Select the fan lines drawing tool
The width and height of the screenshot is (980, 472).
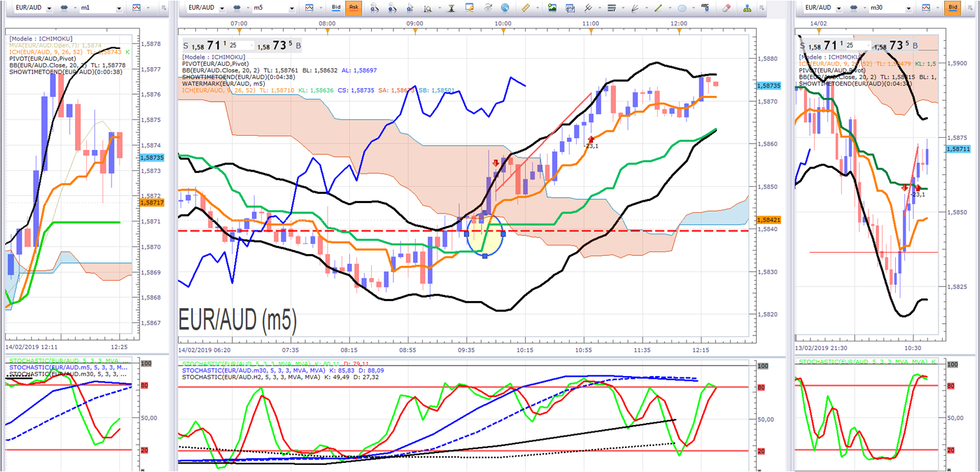pyautogui.click(x=634, y=8)
